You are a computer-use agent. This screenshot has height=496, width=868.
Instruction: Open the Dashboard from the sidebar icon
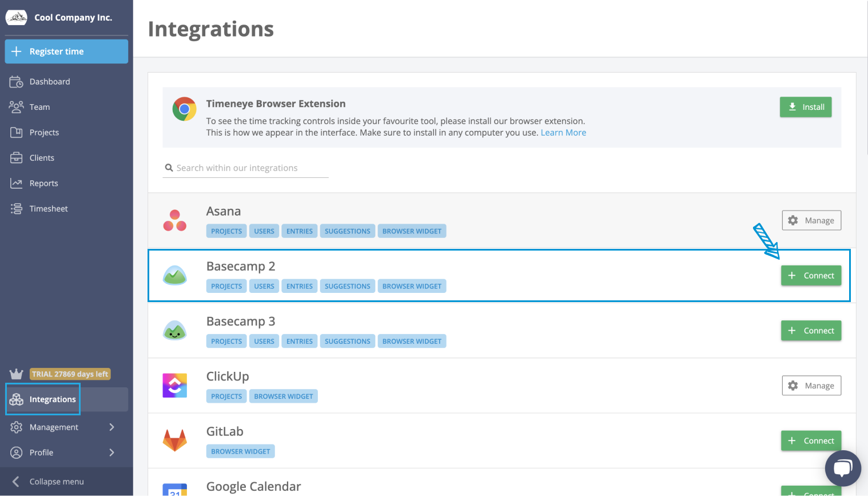17,81
